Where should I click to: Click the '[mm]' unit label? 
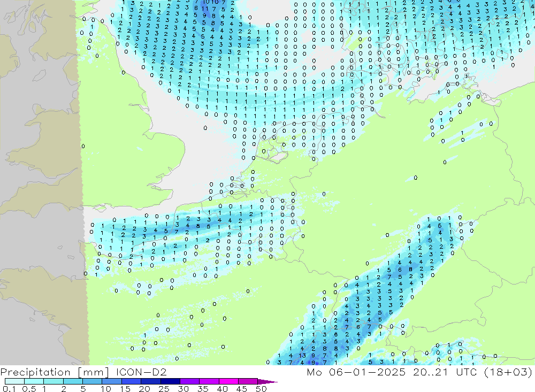coord(94,372)
